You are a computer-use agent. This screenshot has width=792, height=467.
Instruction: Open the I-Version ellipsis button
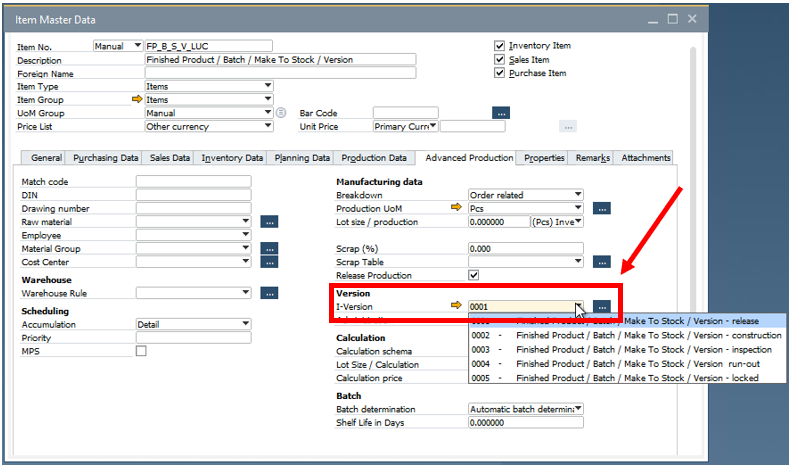click(602, 306)
